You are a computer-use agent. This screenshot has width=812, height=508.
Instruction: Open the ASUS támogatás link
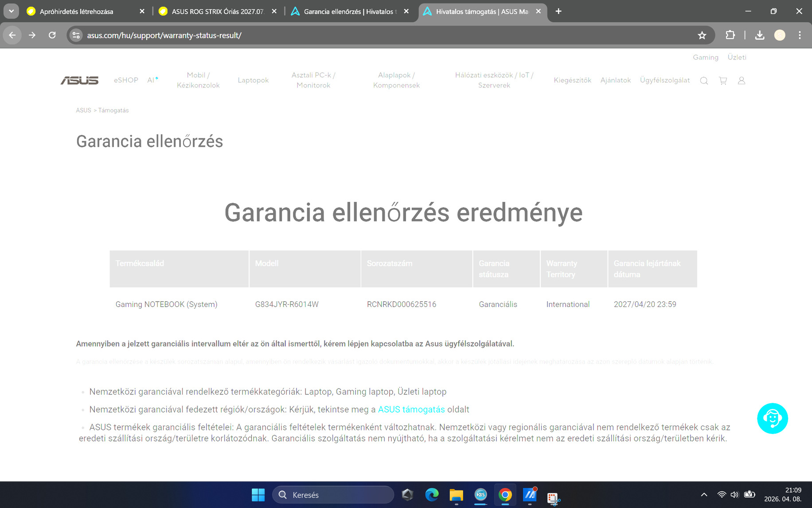(x=411, y=410)
